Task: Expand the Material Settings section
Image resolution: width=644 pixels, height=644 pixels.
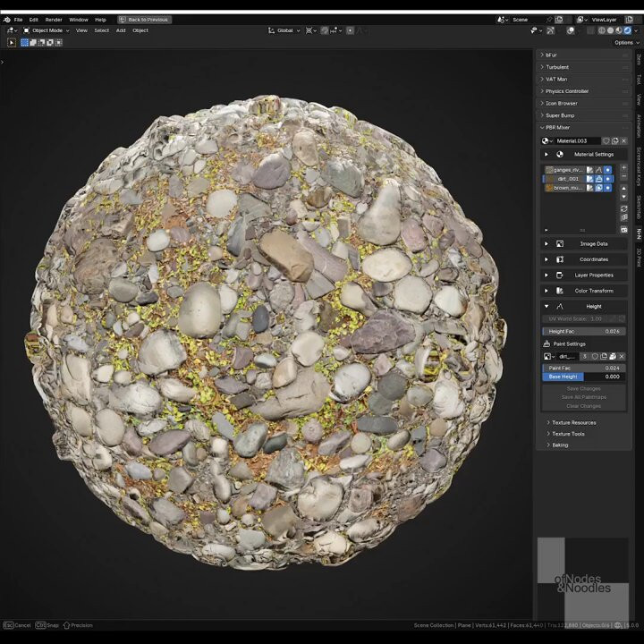Action: 547,154
